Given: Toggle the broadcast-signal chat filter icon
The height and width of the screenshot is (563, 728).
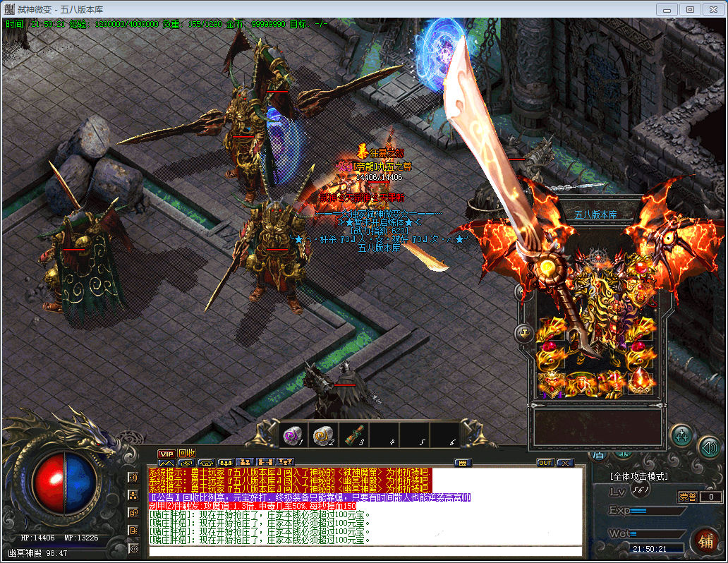Looking at the screenshot, I should [x=133, y=549].
